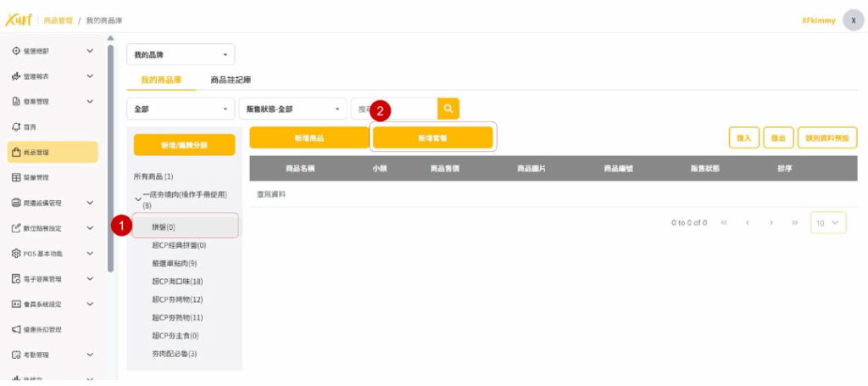Click the Xurf logo
This screenshot has height=386, width=868.
[x=19, y=20]
